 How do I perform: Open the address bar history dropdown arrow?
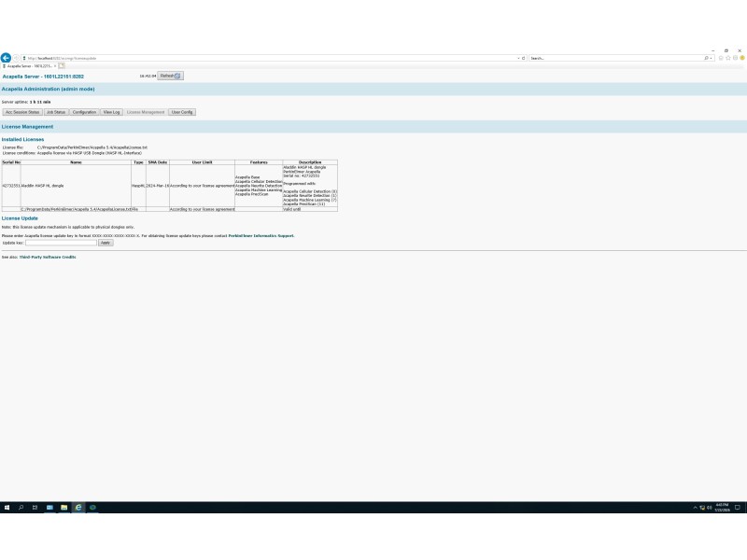click(x=518, y=58)
